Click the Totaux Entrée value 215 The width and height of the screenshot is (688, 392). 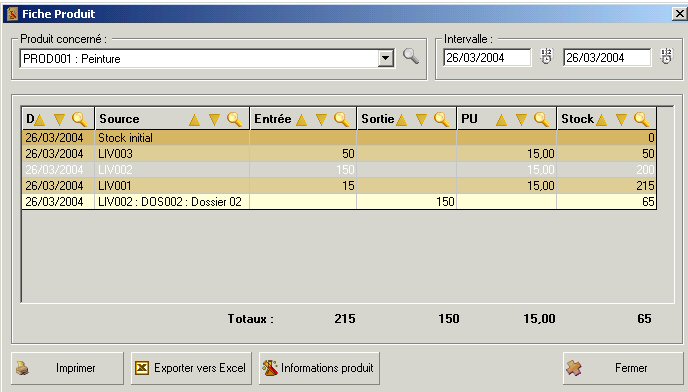click(345, 319)
